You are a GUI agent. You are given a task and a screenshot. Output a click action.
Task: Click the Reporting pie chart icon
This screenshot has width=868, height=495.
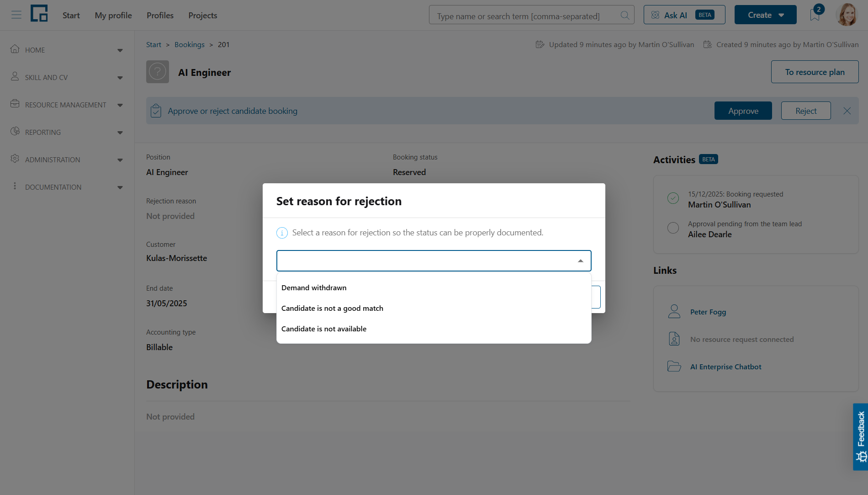[15, 131]
